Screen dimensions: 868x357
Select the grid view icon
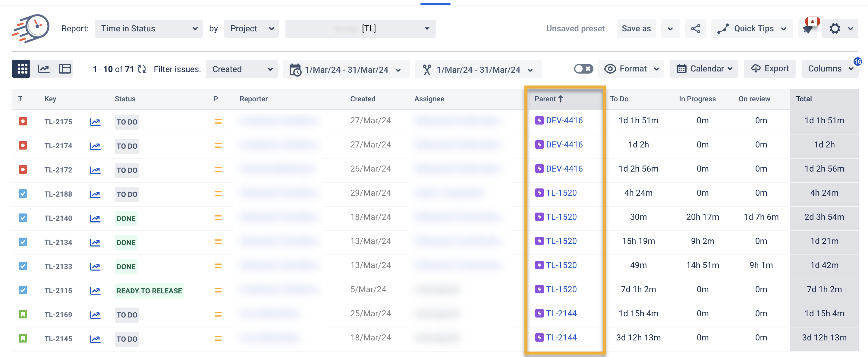click(21, 68)
